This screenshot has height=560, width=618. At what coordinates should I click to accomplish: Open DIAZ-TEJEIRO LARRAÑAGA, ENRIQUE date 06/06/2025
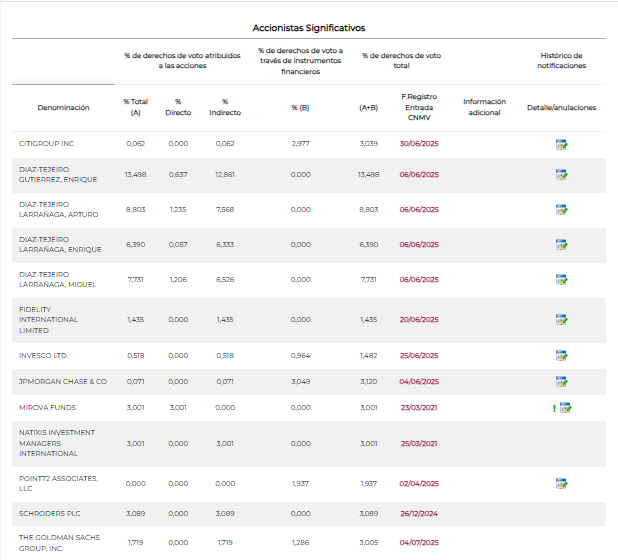[419, 244]
